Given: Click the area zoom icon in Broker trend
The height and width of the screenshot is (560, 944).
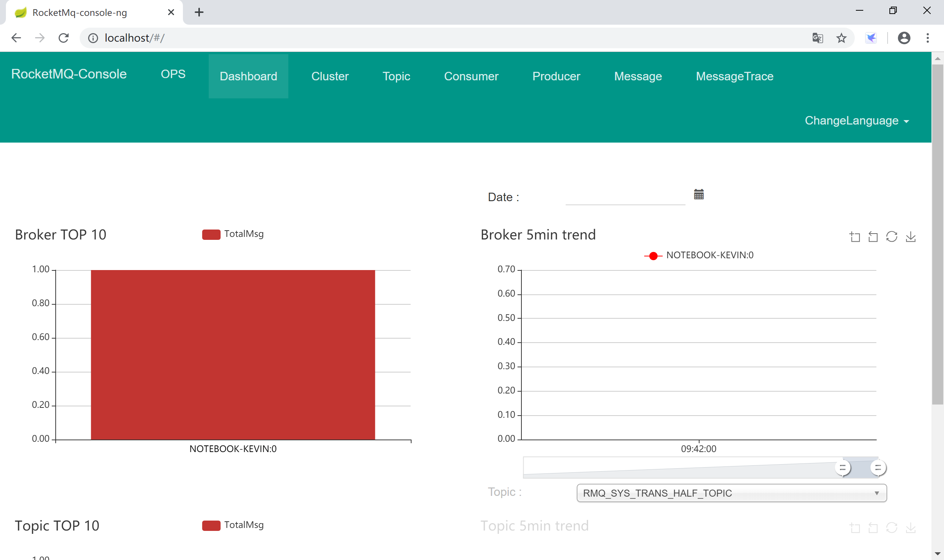Looking at the screenshot, I should point(855,237).
